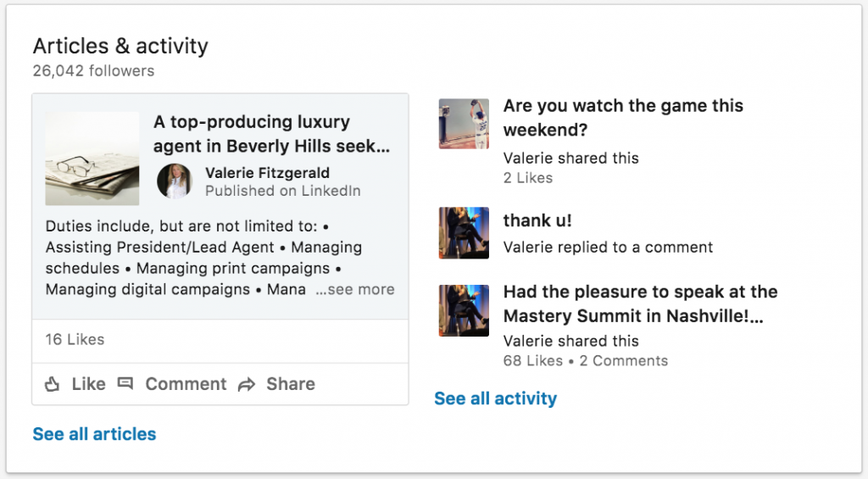Expand article text with '...see more'

pyautogui.click(x=355, y=290)
